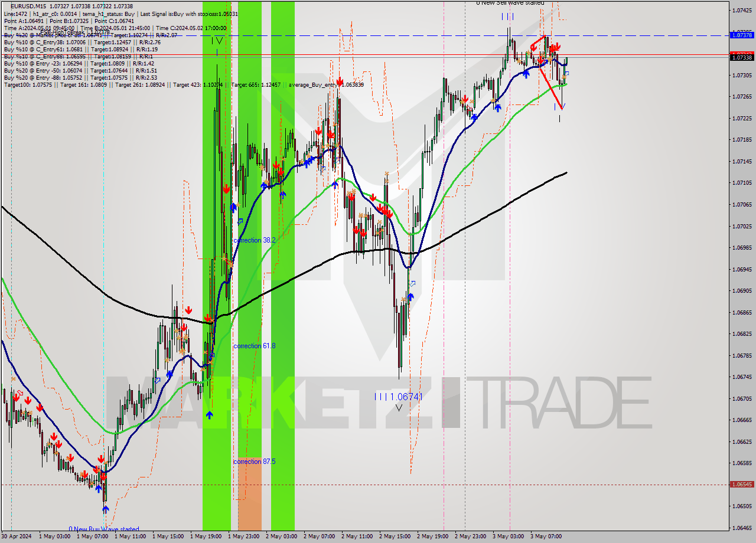The image size is (756, 543).
Task: Click the '2 May 15:00' time axis label
Action: click(x=395, y=537)
